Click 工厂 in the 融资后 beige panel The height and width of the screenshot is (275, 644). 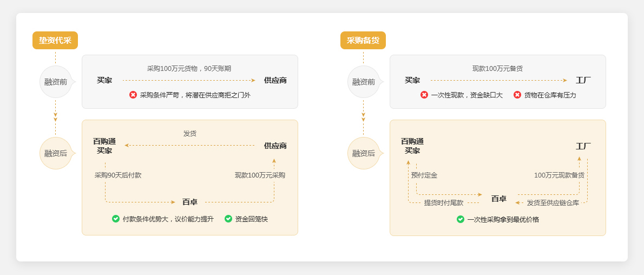(x=583, y=146)
